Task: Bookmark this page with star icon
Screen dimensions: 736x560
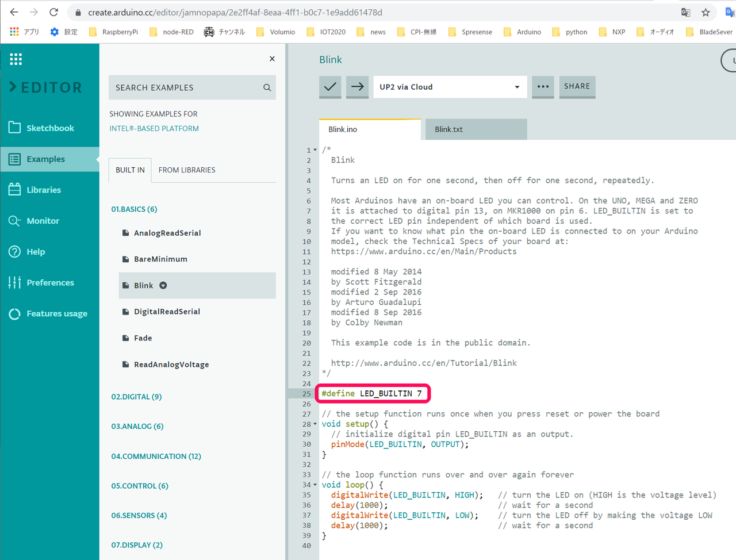Action: click(x=706, y=12)
